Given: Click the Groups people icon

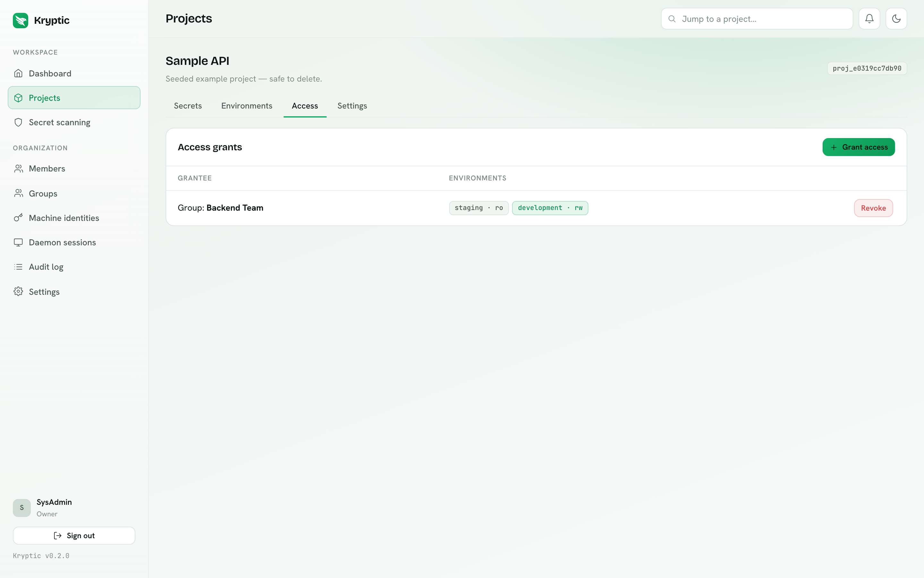Looking at the screenshot, I should (18, 193).
